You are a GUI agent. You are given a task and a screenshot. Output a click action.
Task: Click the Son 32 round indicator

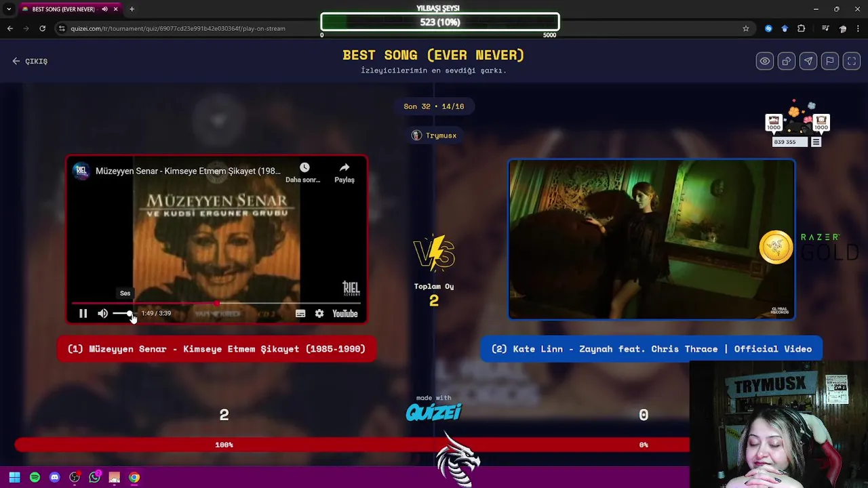point(434,106)
